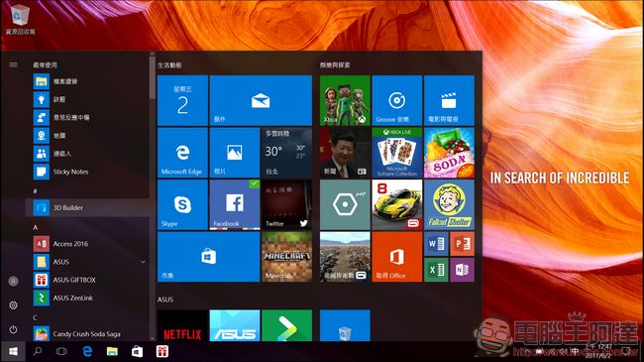Launch the Microsoft Edge tile
The image size is (644, 362).
tap(182, 153)
